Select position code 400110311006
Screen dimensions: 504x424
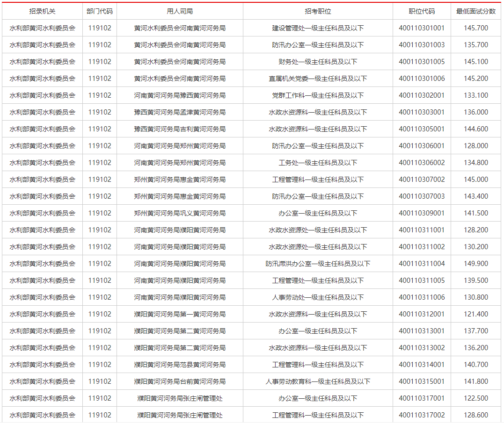422,297
